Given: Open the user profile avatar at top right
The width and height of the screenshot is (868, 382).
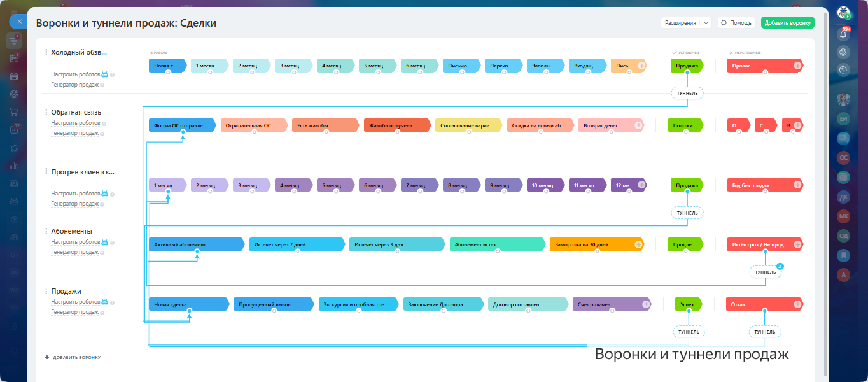Looking at the screenshot, I should (844, 13).
